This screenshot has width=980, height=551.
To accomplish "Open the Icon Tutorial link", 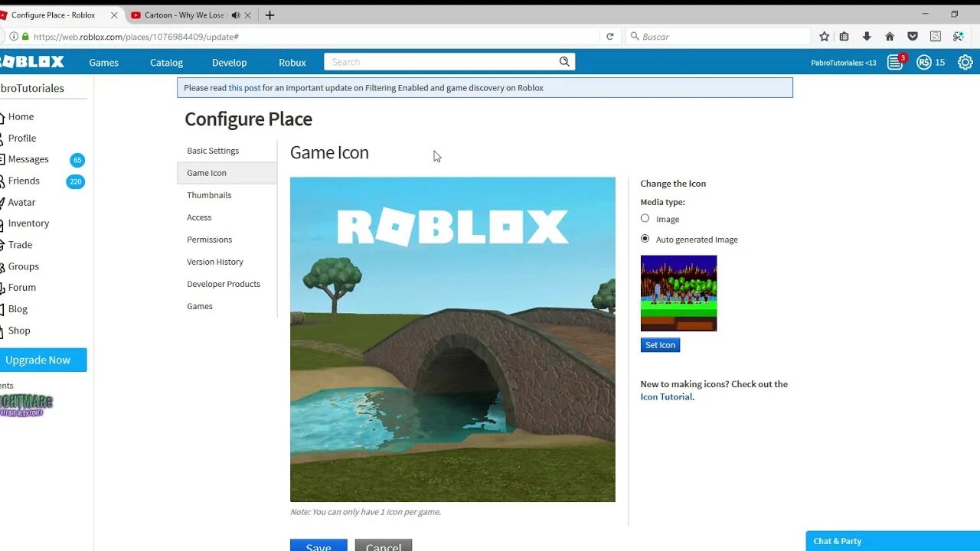I will [x=666, y=396].
